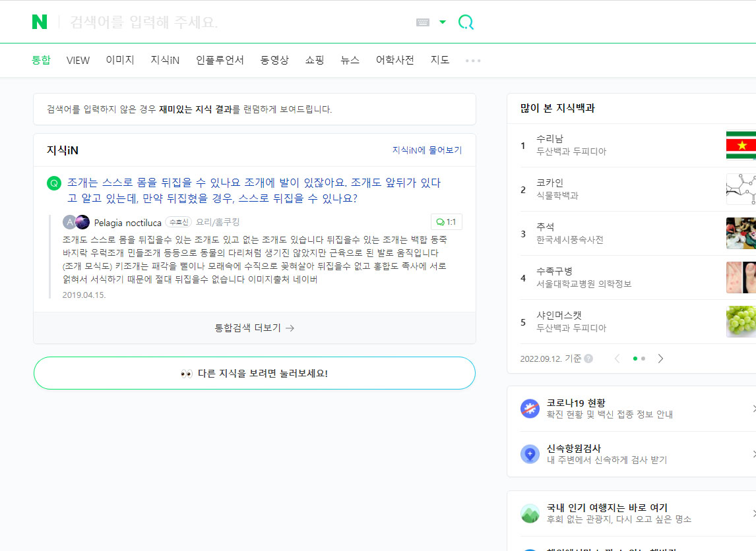Click the green Q question icon

tap(54, 183)
